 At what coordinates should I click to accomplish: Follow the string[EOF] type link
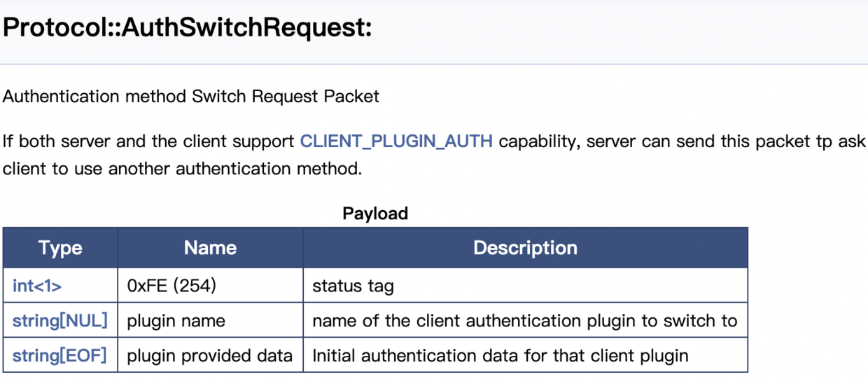point(59,355)
